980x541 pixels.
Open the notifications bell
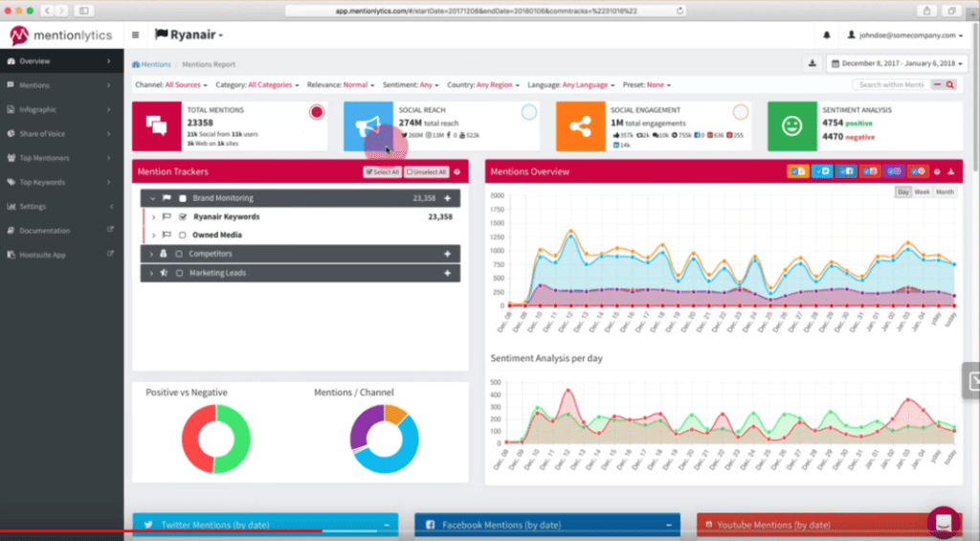click(x=827, y=35)
